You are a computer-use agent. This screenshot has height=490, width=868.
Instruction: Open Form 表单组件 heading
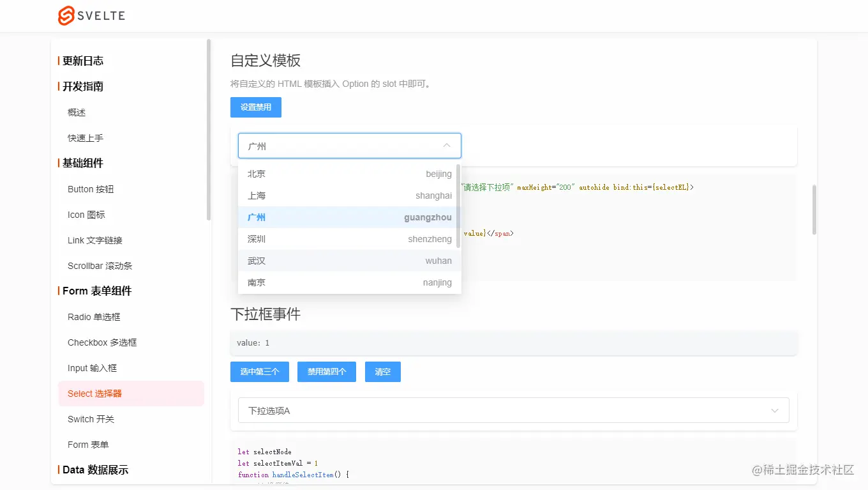pos(97,291)
